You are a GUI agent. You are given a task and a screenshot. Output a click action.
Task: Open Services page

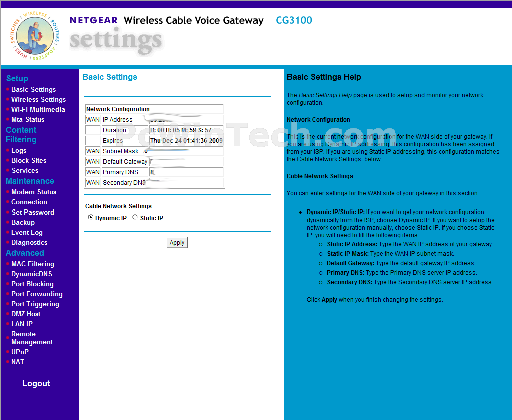click(x=25, y=170)
